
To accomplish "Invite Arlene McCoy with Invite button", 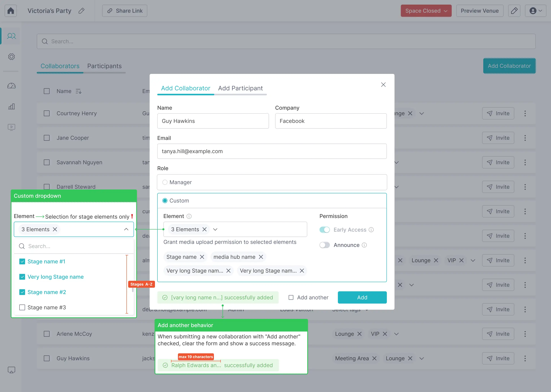I will 498,334.
